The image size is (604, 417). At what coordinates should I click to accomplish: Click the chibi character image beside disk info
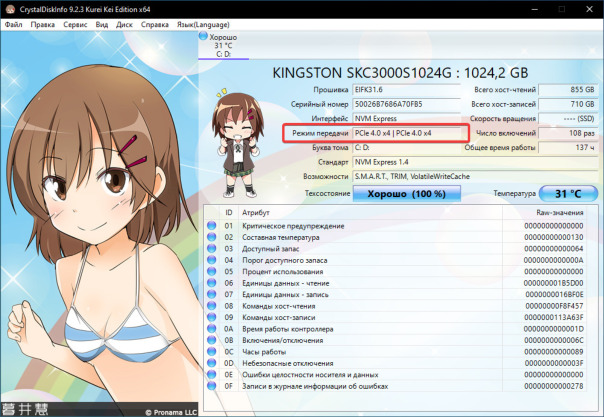[x=238, y=141]
